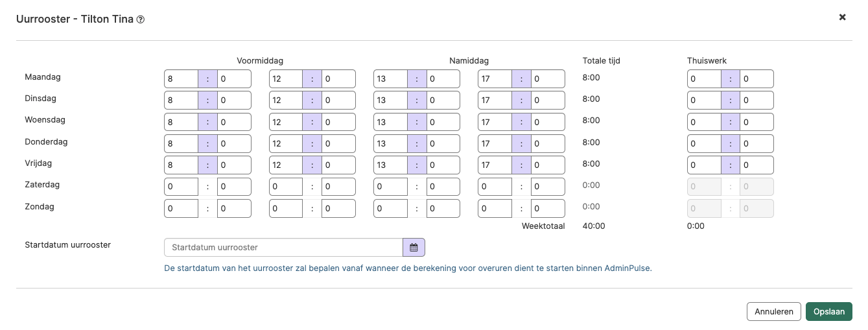Click Vrijdag morning end hour field
The width and height of the screenshot is (868, 330).
pos(286,165)
